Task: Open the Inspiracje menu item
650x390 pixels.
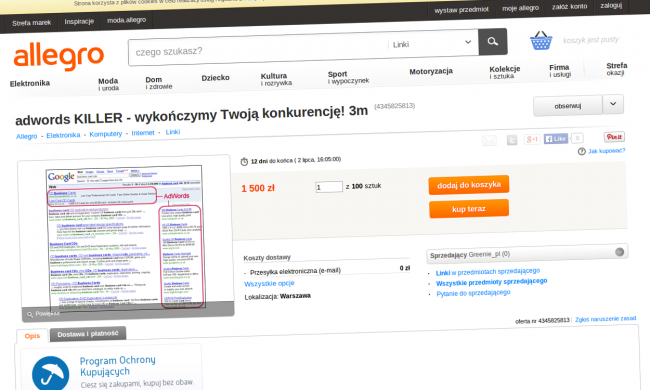Action: click(79, 21)
